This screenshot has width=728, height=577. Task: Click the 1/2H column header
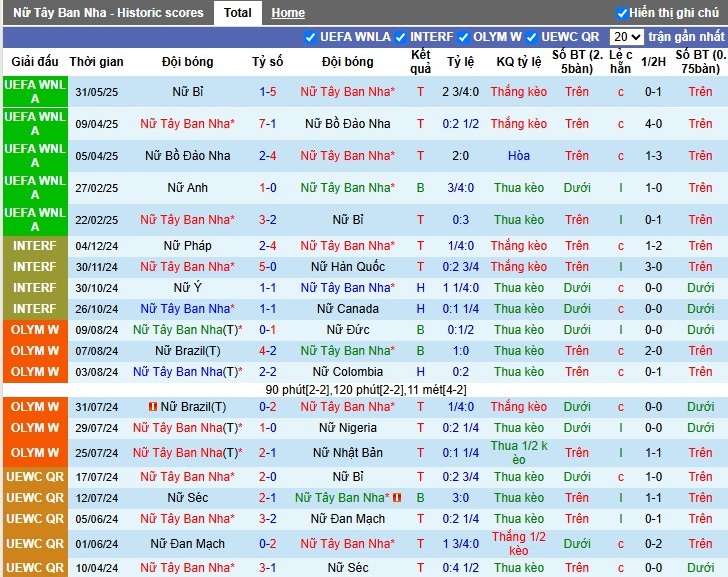click(x=653, y=62)
